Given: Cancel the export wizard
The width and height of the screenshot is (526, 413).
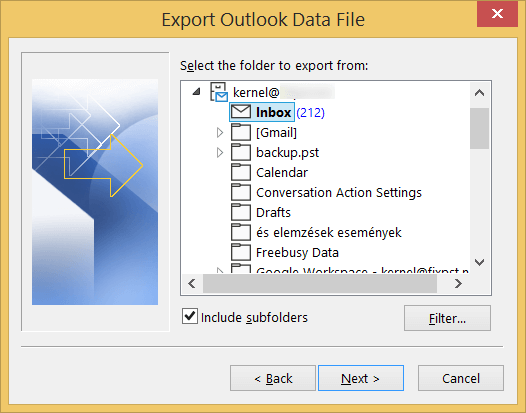Looking at the screenshot, I should (461, 378).
